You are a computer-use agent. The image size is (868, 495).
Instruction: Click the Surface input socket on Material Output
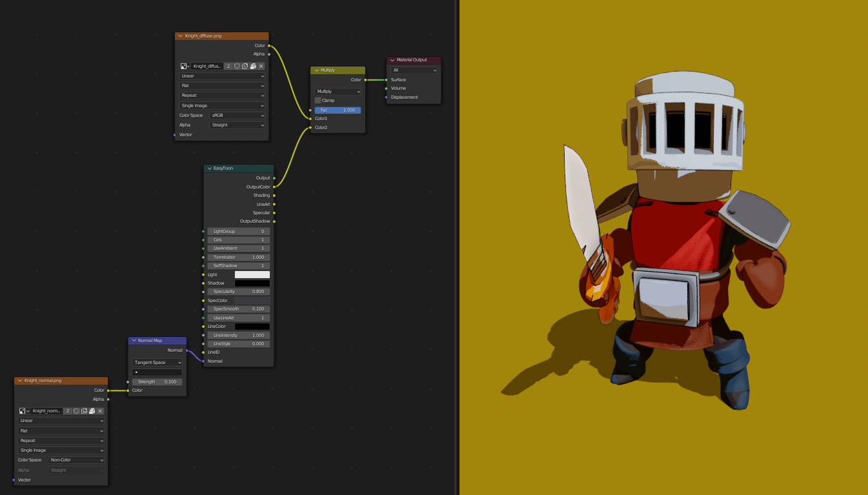click(x=387, y=80)
